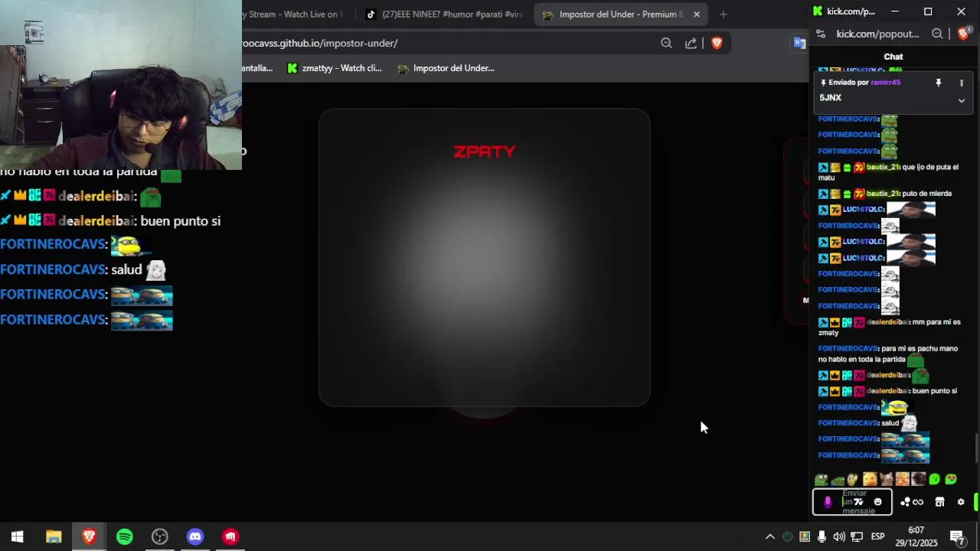This screenshot has width=980, height=551.
Task: Open Spotify from taskbar
Action: 125,536
